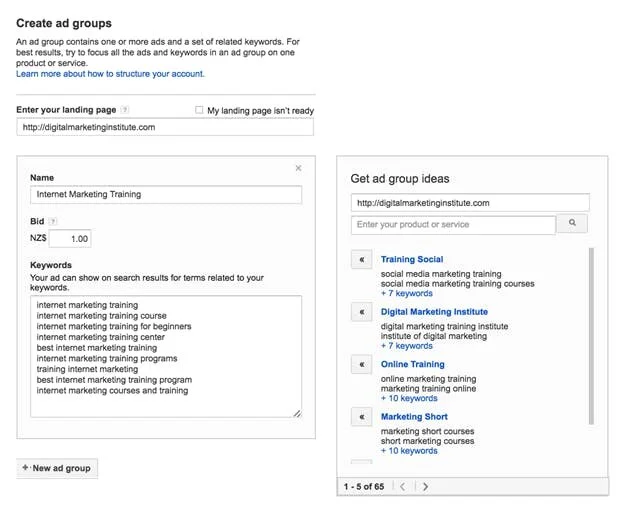
Task: Add the Marketing Short ad group
Action: point(361,416)
